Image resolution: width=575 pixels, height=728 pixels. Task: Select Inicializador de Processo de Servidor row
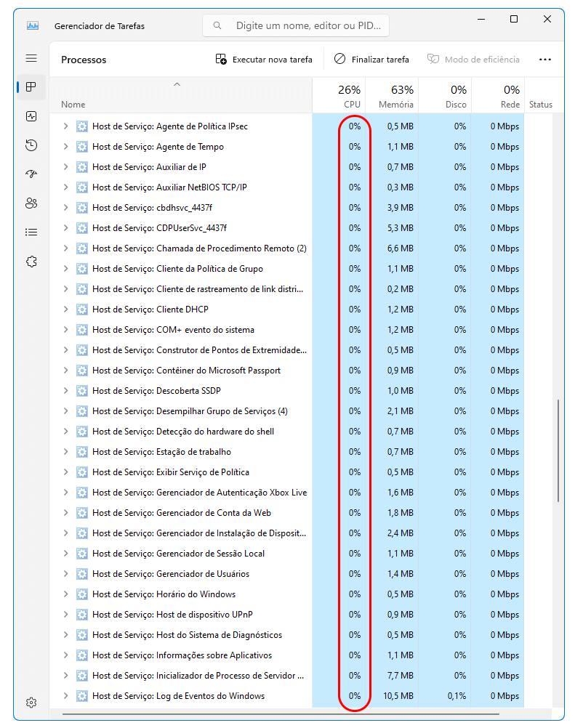[286, 676]
